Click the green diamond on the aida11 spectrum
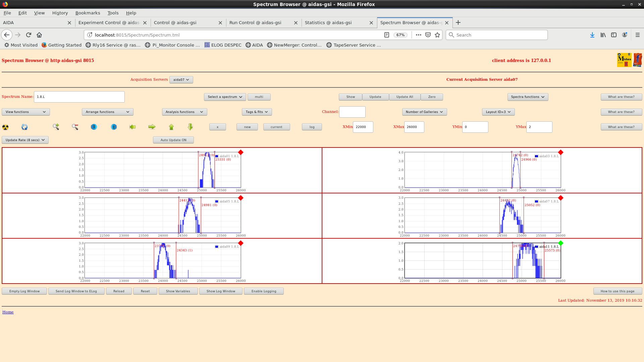Screen dimensions: 644x362 560,243
